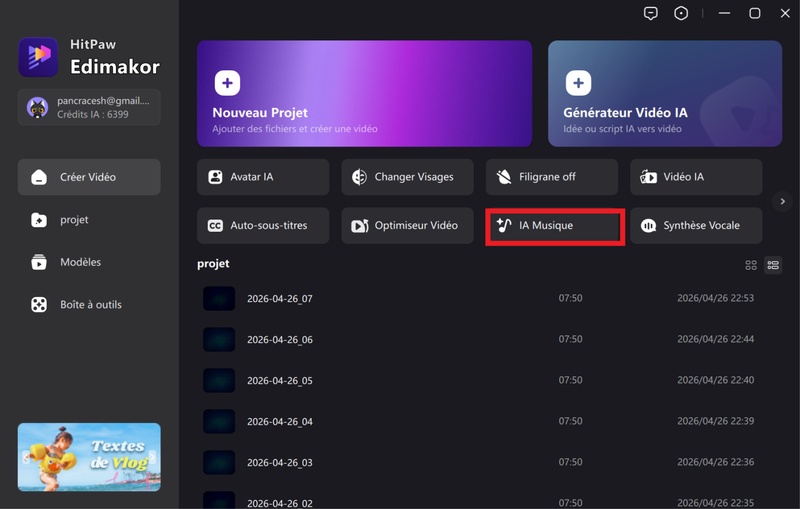The image size is (800, 509).
Task: Go to the previous promo banner slide
Action: click(x=26, y=457)
